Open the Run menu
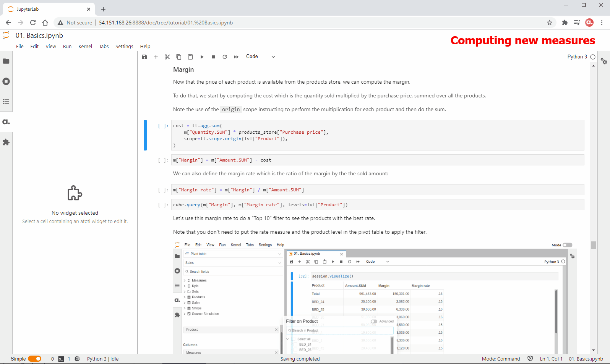 click(x=67, y=46)
